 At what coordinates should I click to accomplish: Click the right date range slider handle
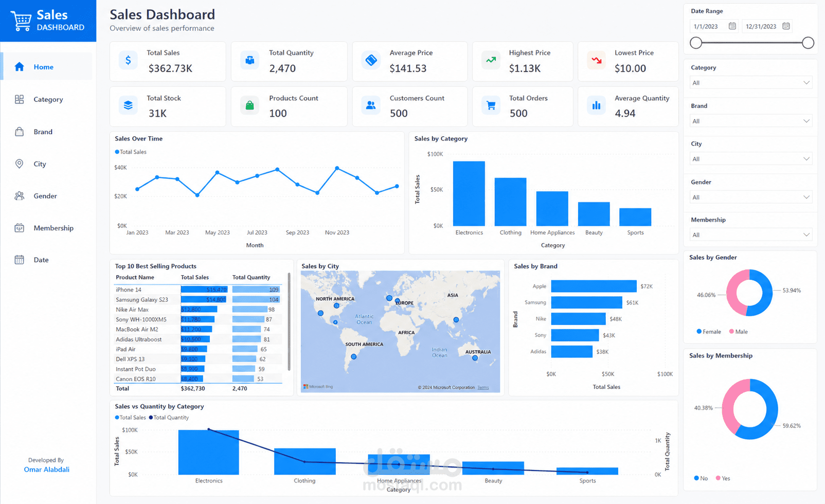[x=808, y=43]
